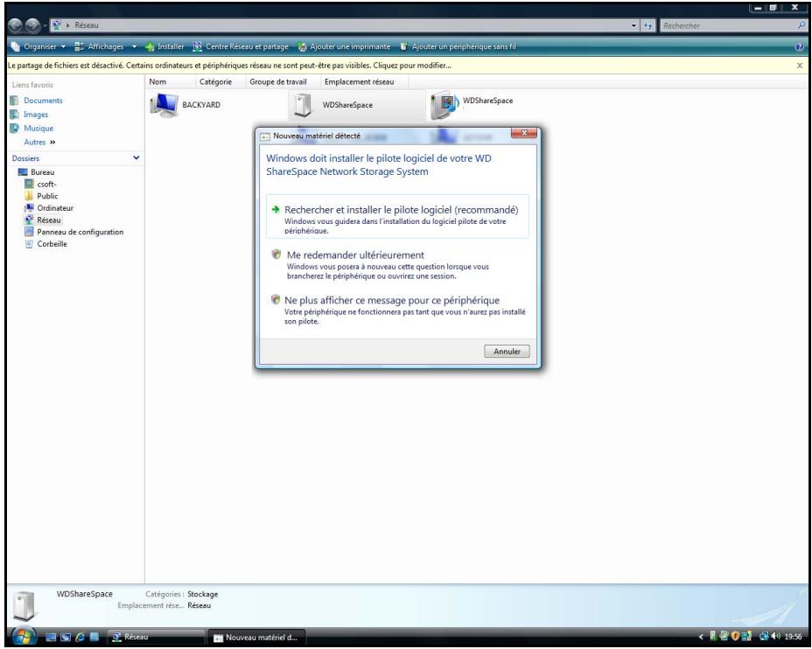Go back with the Explorer back arrow
812x649 pixels.
(16, 24)
